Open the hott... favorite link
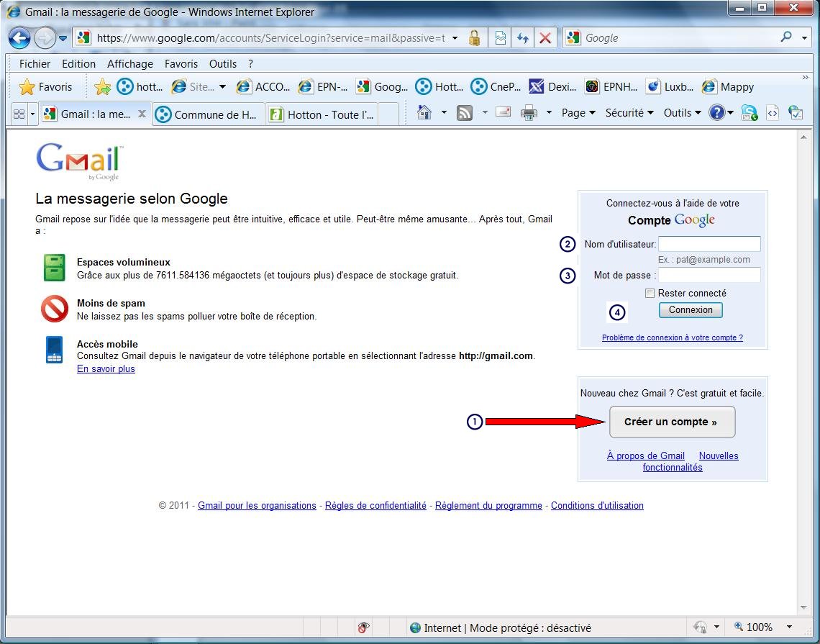 point(140,87)
